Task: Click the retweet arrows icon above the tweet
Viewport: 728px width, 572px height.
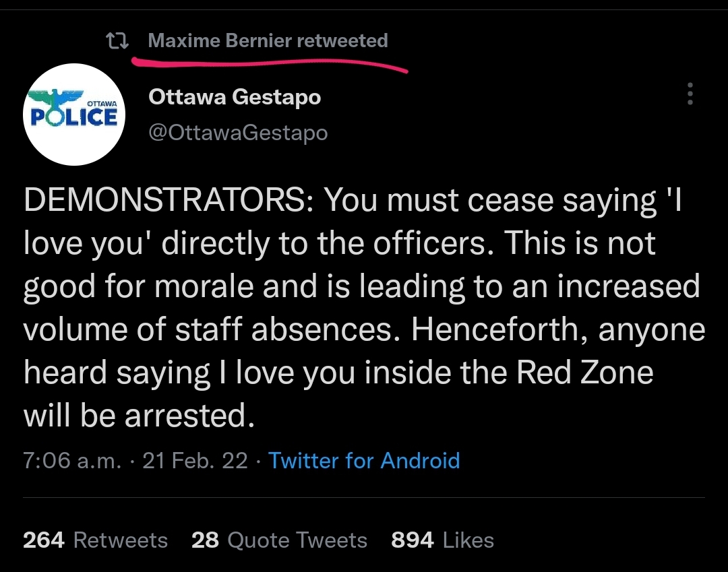Action: click(x=117, y=41)
